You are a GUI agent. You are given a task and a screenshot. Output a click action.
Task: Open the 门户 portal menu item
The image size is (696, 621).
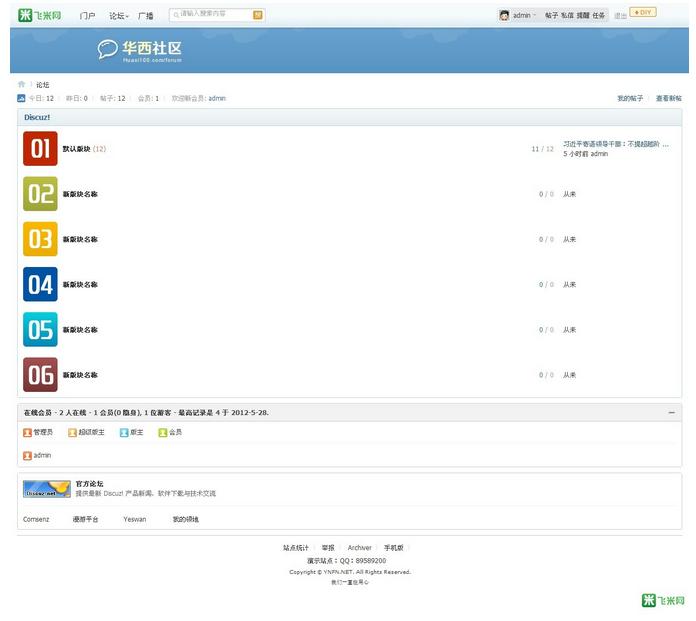tap(87, 16)
